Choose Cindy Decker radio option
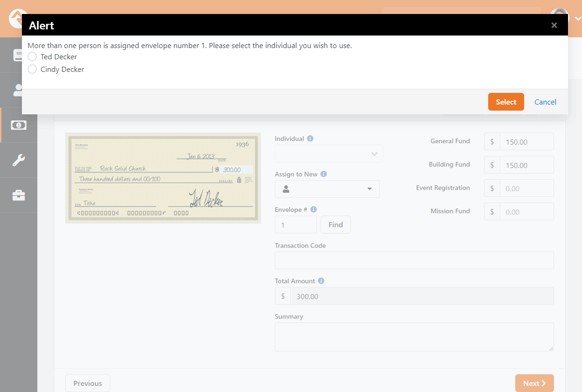 (x=32, y=69)
